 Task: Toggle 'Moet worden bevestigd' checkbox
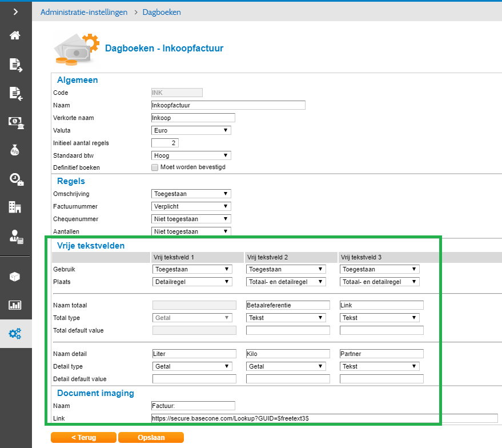pos(155,167)
